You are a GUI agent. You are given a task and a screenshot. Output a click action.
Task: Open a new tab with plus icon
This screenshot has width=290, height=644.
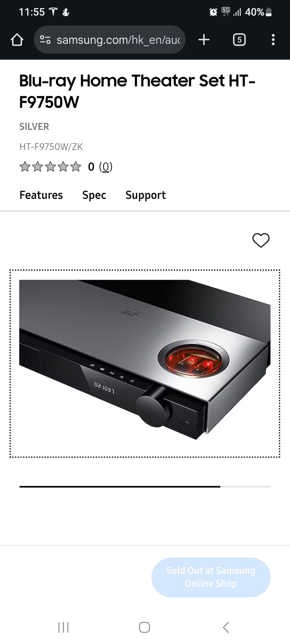[x=204, y=40]
